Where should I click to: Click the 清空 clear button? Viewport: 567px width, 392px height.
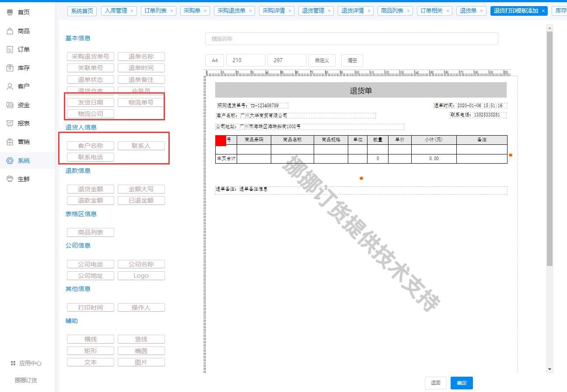[x=352, y=60]
